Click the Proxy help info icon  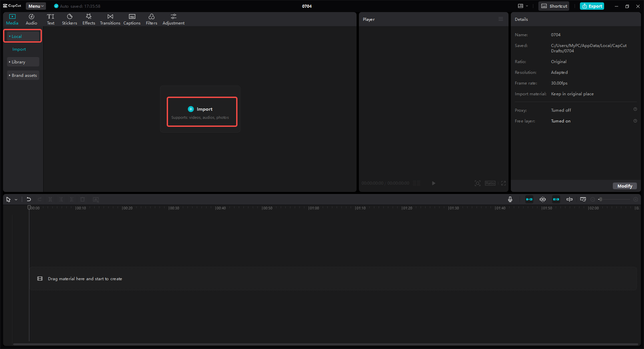click(635, 109)
